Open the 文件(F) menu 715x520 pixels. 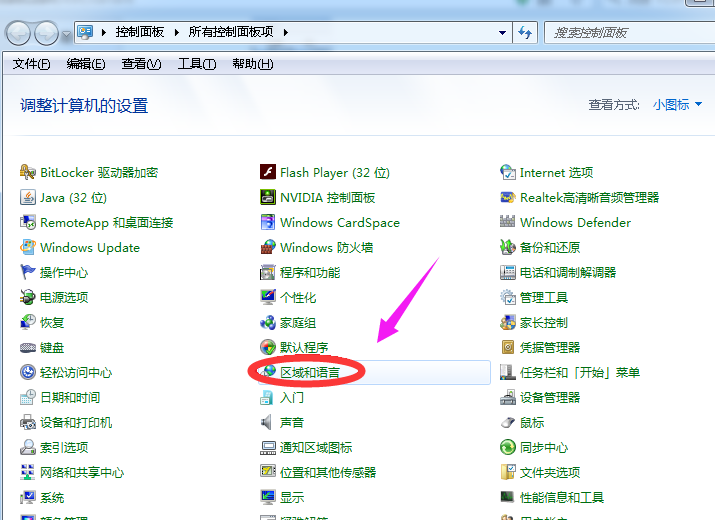[x=31, y=64]
